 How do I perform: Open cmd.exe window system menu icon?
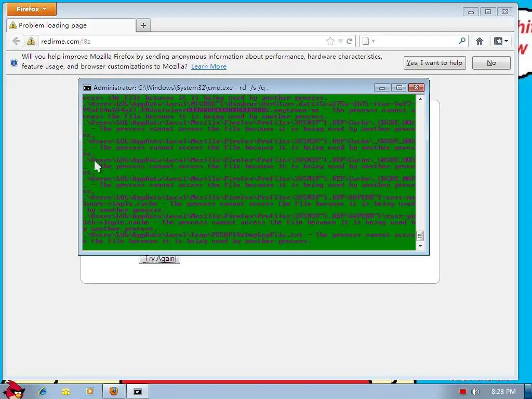click(87, 88)
